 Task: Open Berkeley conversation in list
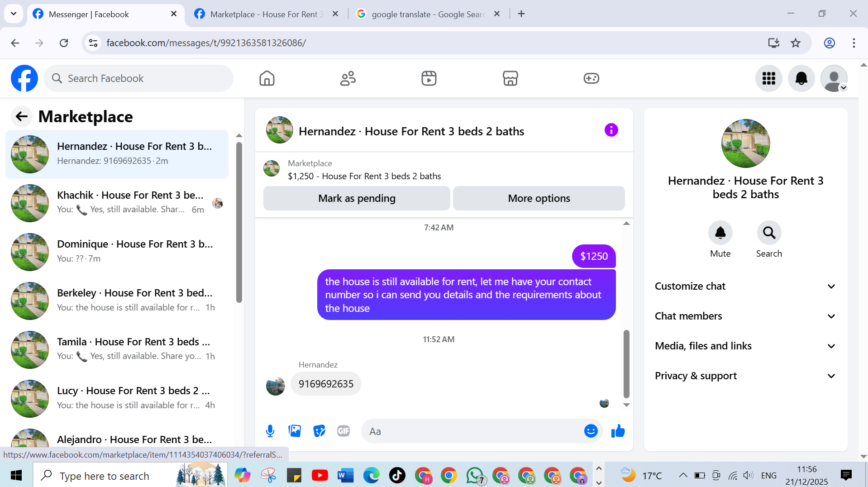tap(117, 301)
